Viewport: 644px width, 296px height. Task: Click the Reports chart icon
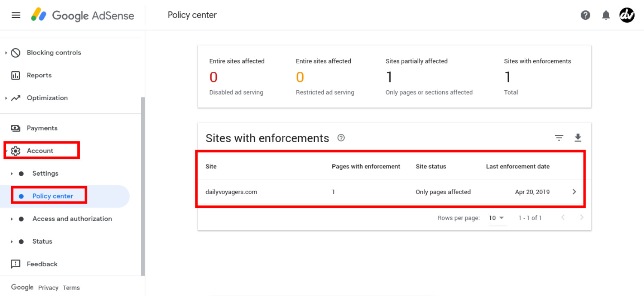(15, 76)
